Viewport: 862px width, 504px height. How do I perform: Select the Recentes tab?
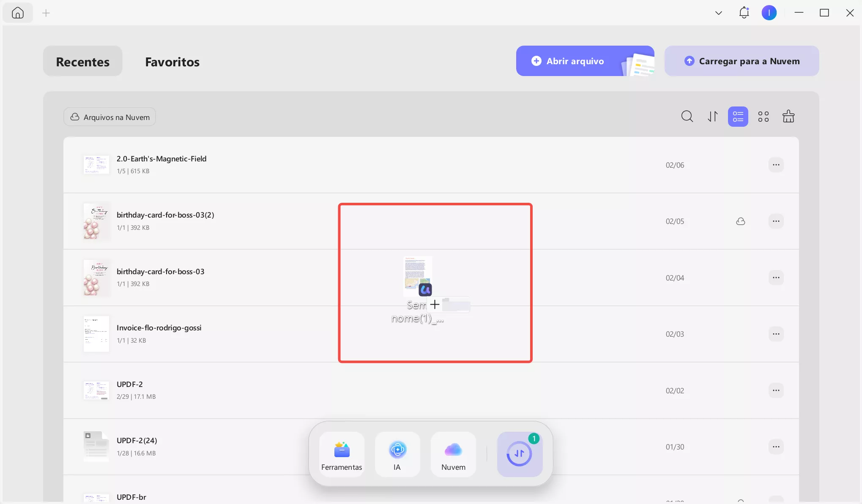83,62
